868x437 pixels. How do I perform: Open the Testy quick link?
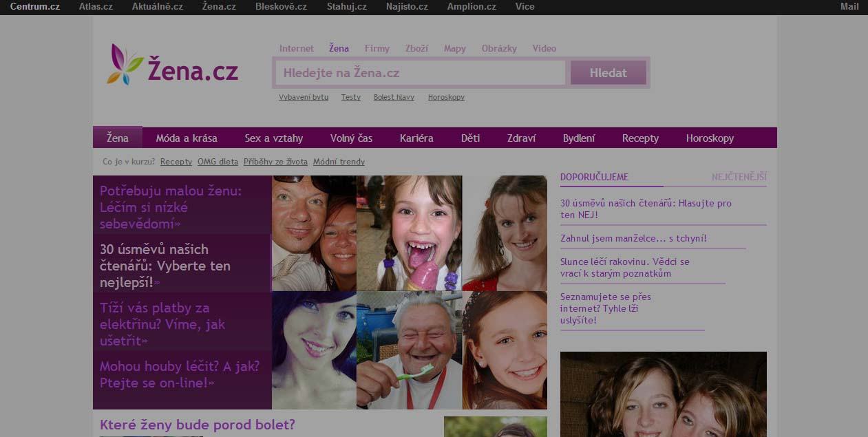click(351, 98)
